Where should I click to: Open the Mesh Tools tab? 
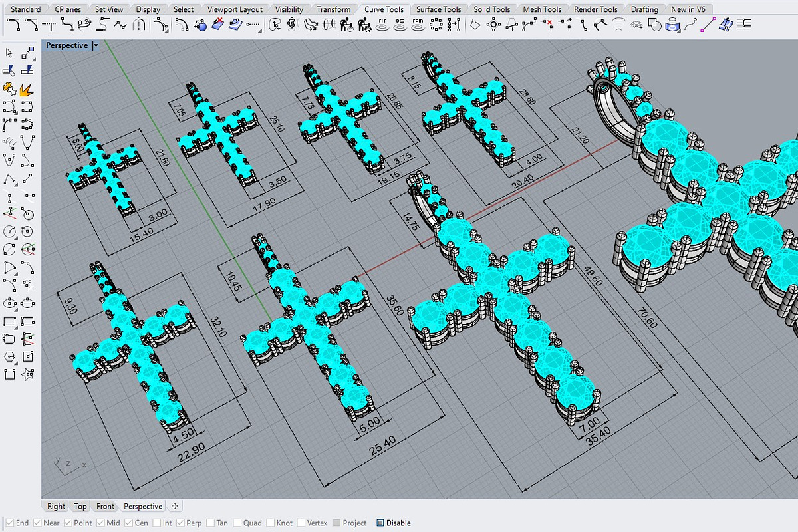tap(543, 9)
